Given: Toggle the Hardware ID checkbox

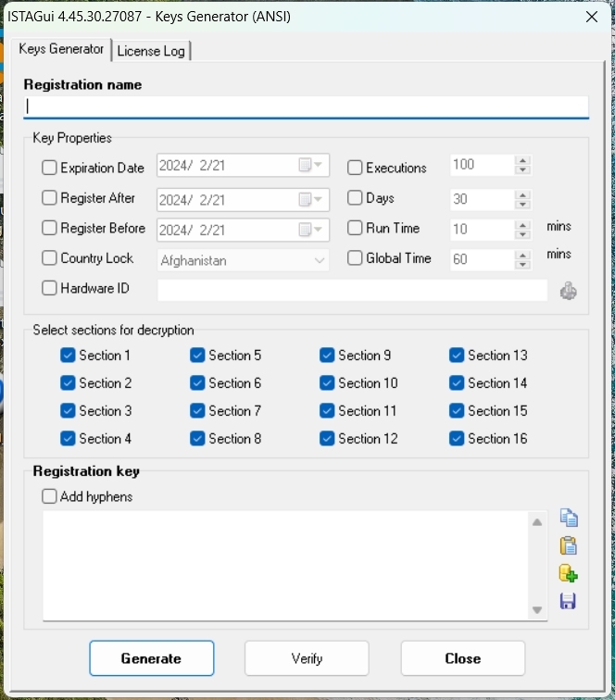Looking at the screenshot, I should click(49, 288).
